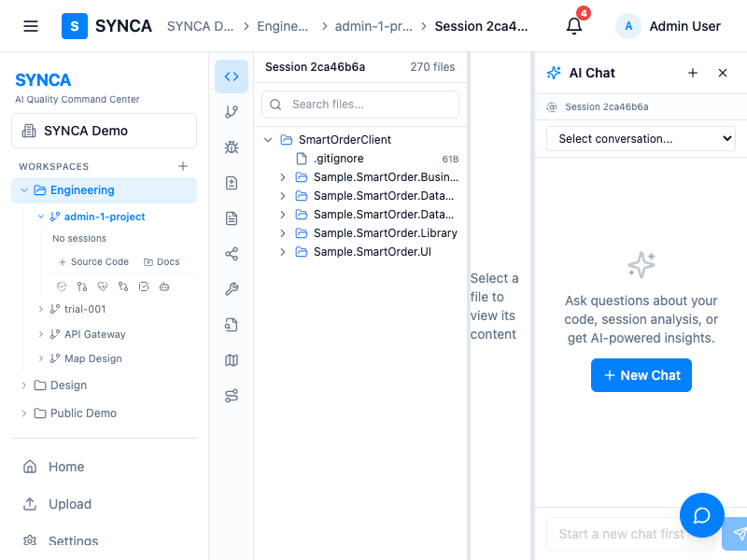Toggle the hamburger sidebar menu
Viewport: 747px width, 560px height.
coord(31,26)
